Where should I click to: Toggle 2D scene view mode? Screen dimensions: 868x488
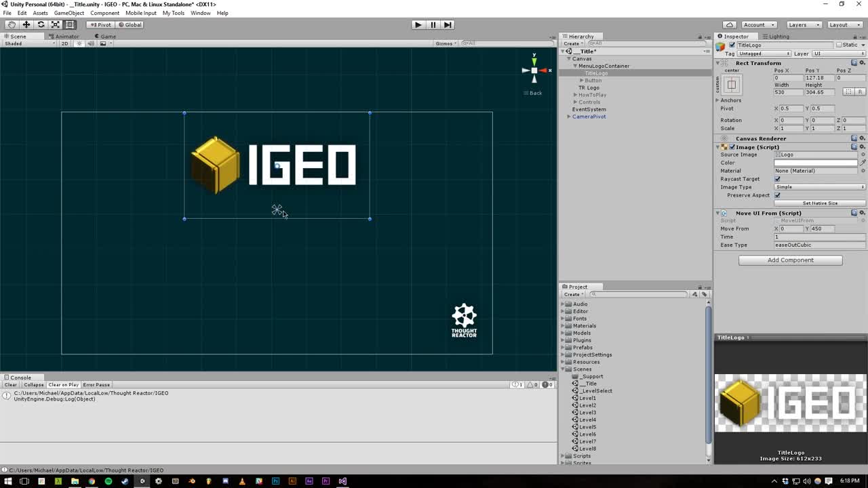[65, 43]
